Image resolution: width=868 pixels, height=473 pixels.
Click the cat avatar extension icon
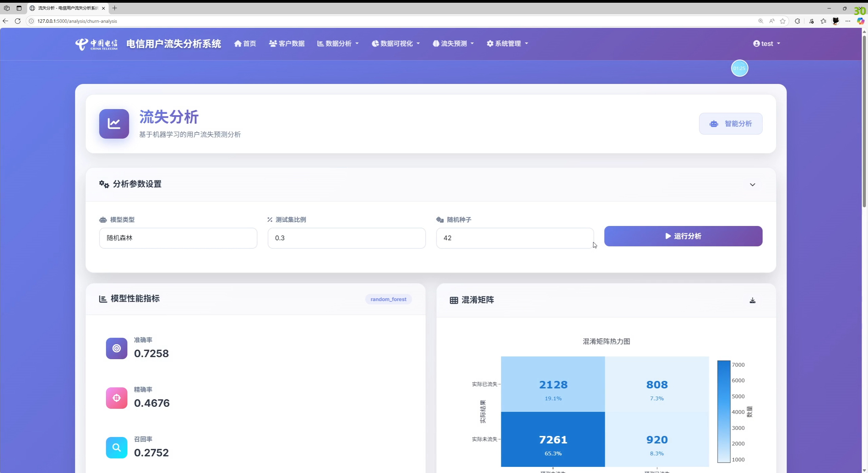[836, 21]
